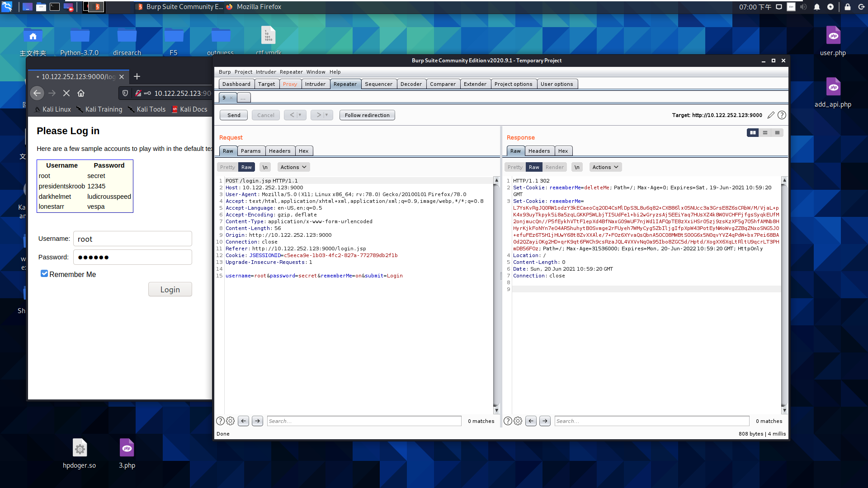Click the request search previous-match arrow
The width and height of the screenshot is (868, 488).
point(243,421)
